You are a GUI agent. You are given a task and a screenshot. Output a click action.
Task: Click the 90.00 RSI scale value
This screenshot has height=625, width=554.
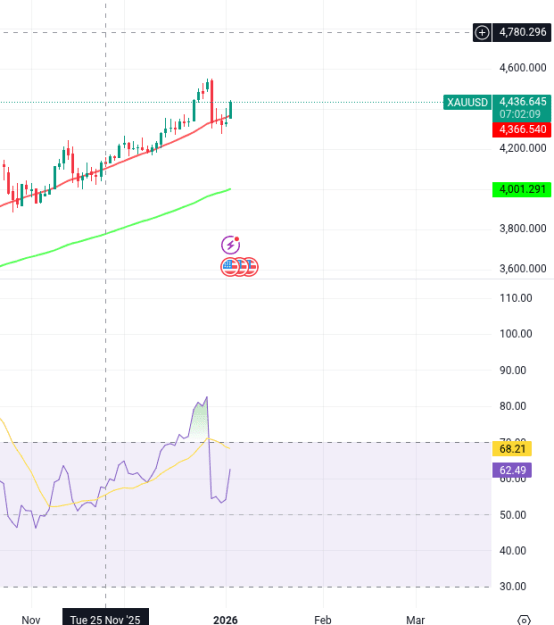pos(513,370)
